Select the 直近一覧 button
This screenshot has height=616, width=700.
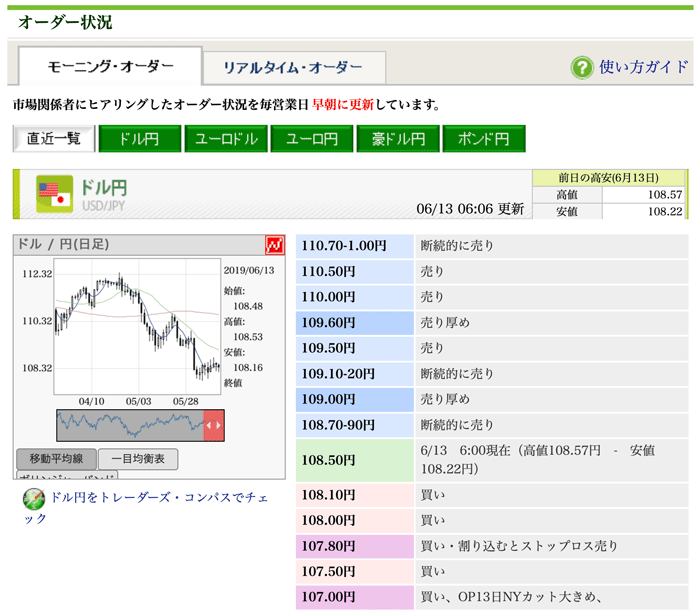point(53,139)
